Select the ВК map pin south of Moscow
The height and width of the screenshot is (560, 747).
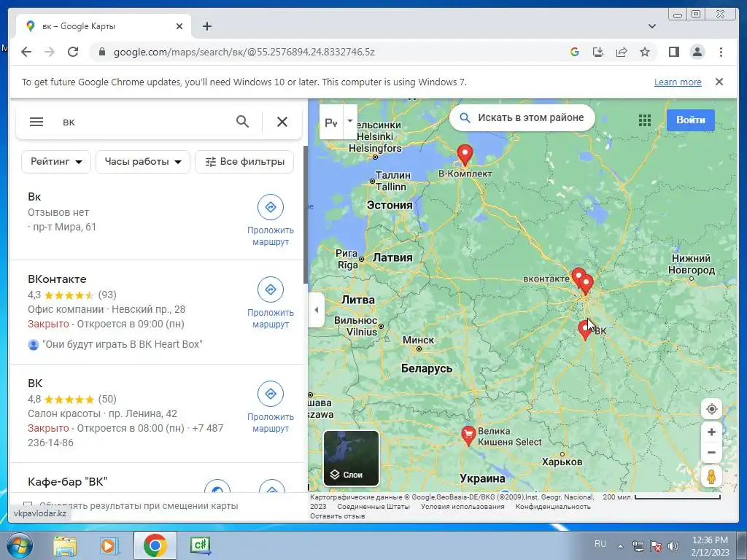(584, 330)
